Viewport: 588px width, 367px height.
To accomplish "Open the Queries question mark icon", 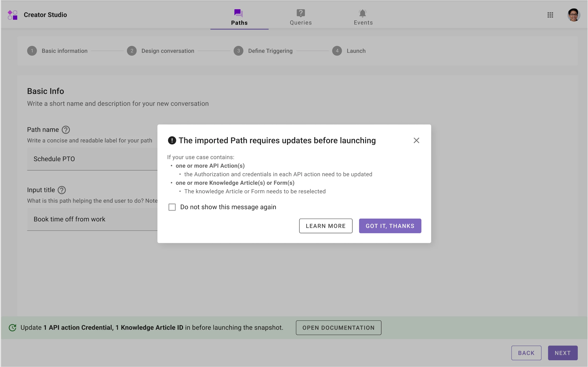I will (301, 13).
